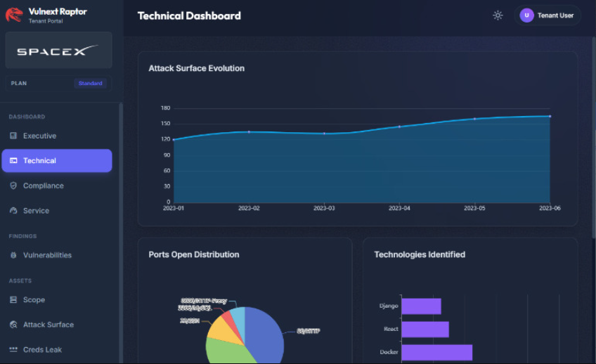
Task: Open the Attack Surface page
Action: (x=57, y=325)
